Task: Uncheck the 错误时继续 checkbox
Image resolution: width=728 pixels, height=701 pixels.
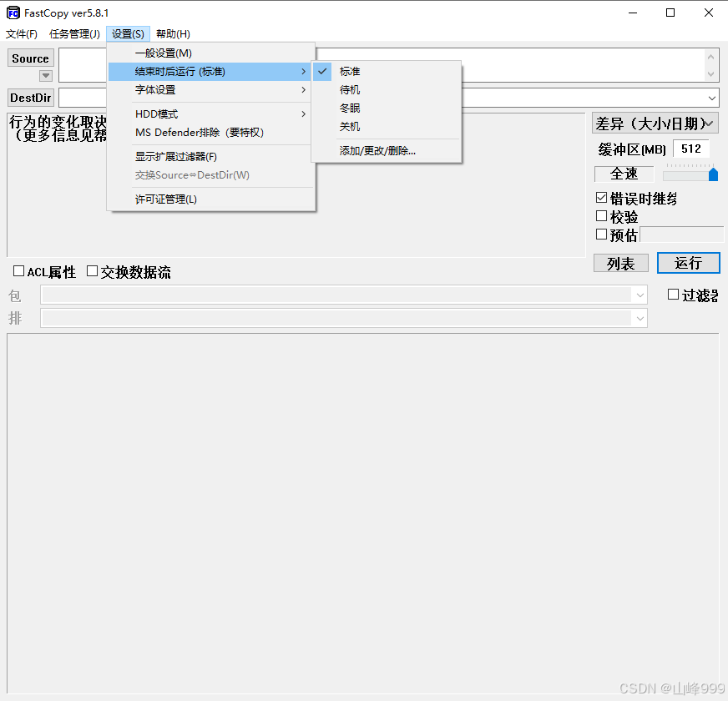Action: pos(601,198)
